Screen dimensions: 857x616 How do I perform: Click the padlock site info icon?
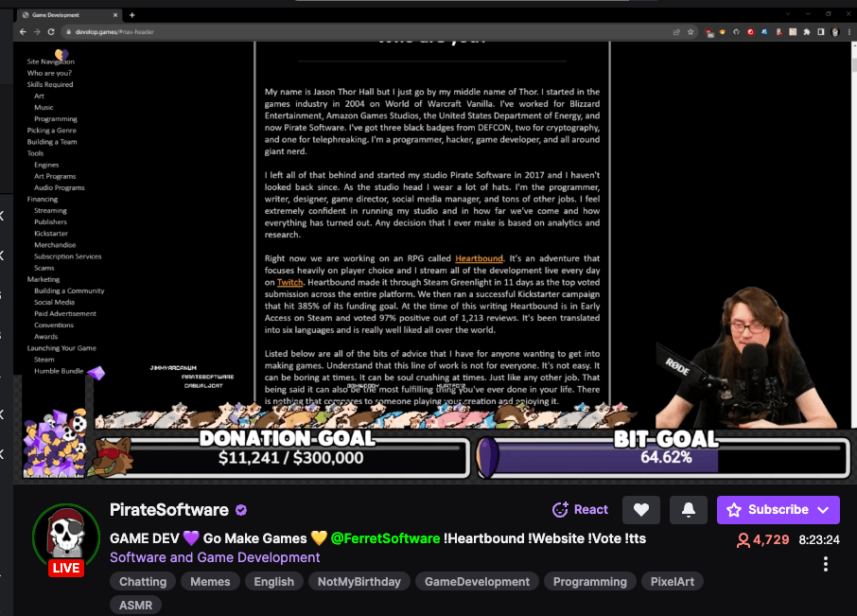[x=69, y=32]
